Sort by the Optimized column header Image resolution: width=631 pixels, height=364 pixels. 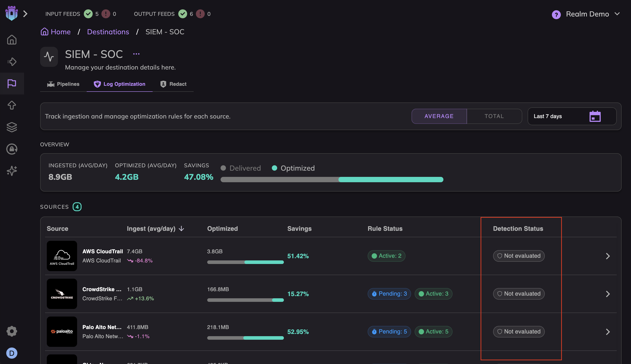[223, 229]
